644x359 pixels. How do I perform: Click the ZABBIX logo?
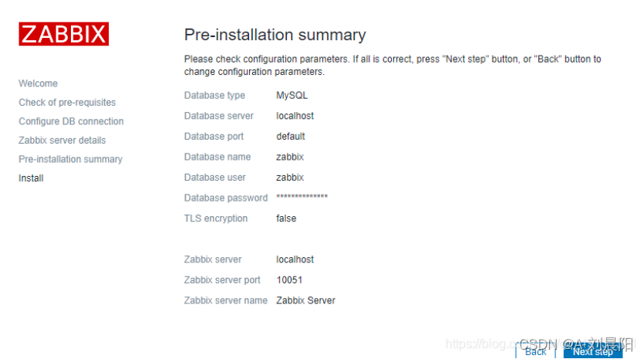click(63, 34)
